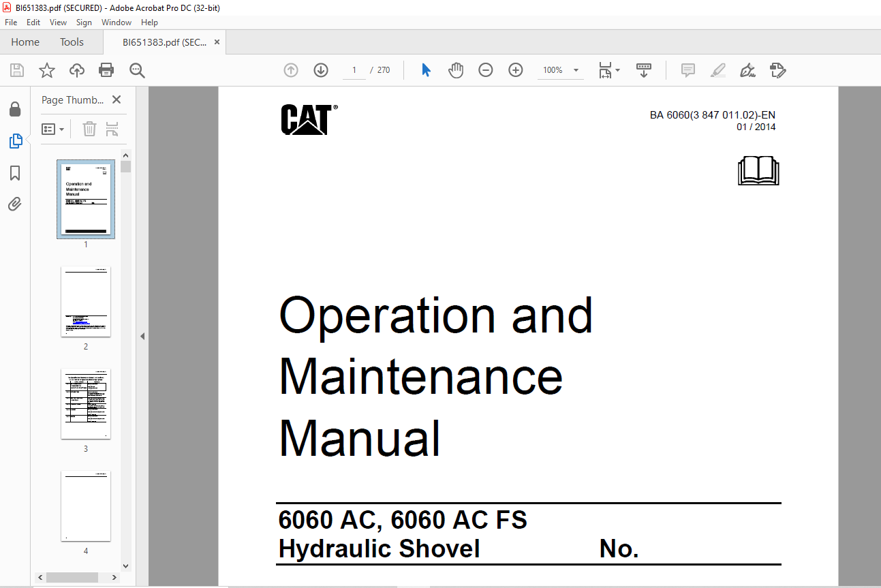881x588 pixels.
Task: Activate the Hand pan tool
Action: [456, 70]
